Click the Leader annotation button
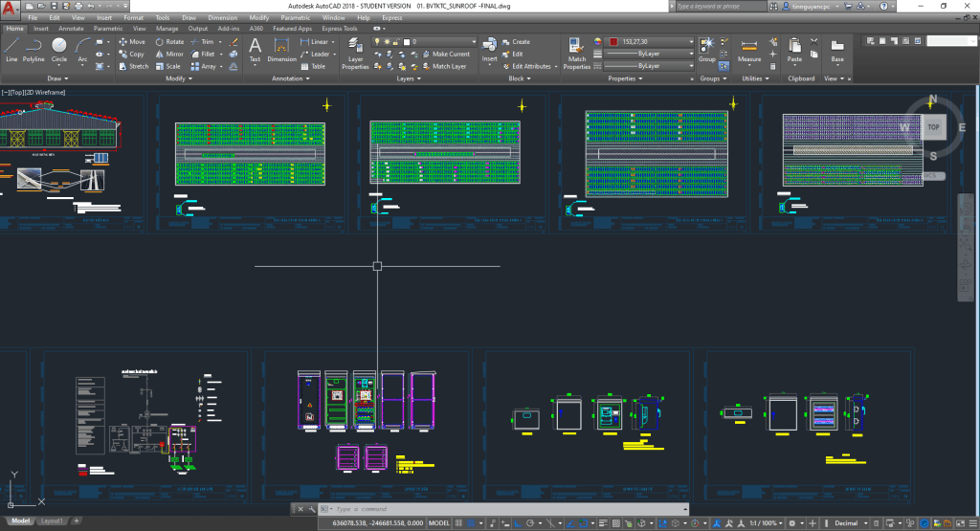This screenshot has width=980, height=531. pos(318,55)
